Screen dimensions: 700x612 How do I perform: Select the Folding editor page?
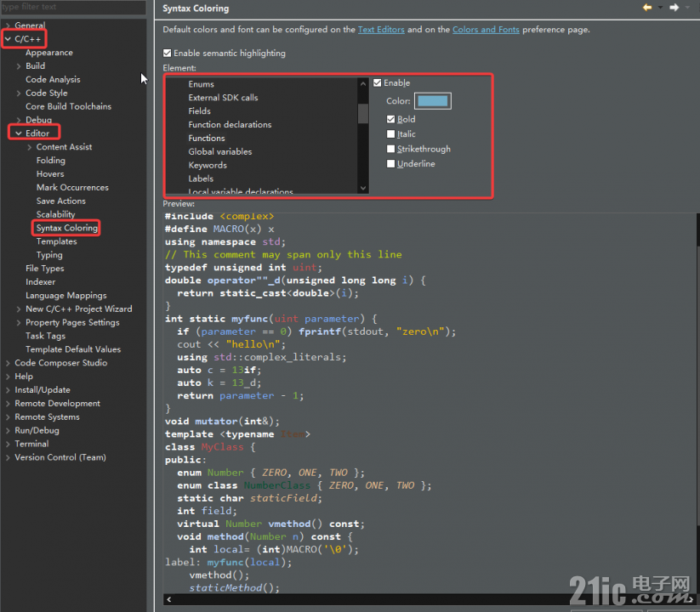point(50,161)
